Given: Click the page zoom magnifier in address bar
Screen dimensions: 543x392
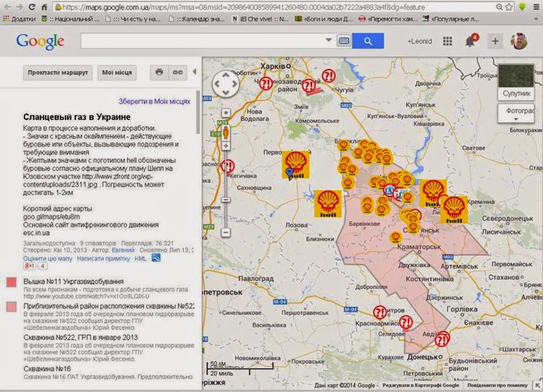Looking at the screenshot, I should click(499, 6).
